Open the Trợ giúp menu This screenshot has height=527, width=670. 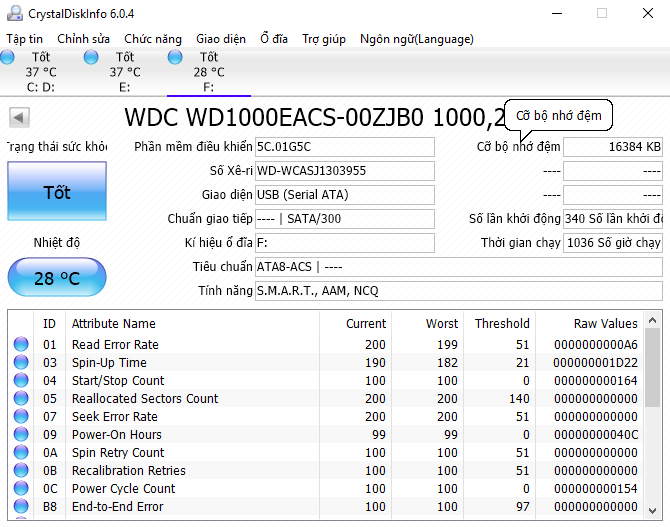(x=323, y=39)
